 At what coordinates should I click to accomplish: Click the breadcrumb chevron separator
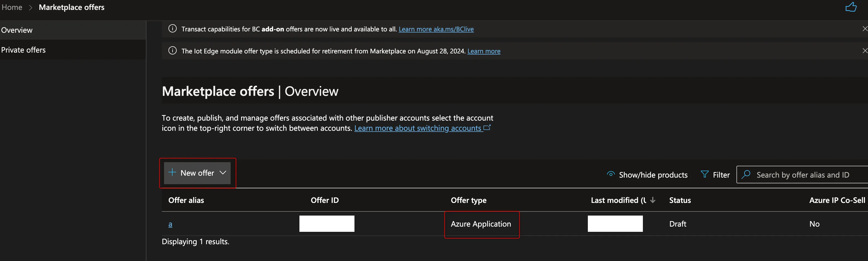point(30,7)
